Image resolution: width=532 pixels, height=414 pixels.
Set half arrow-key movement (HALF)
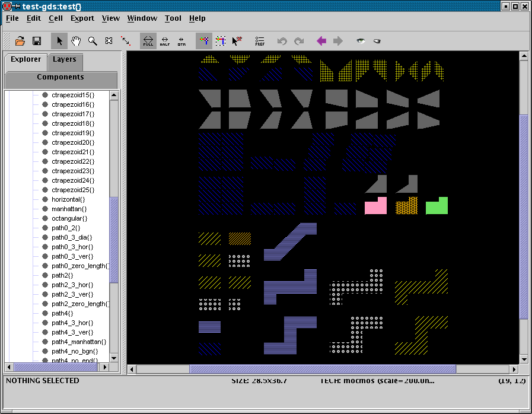[165, 42]
